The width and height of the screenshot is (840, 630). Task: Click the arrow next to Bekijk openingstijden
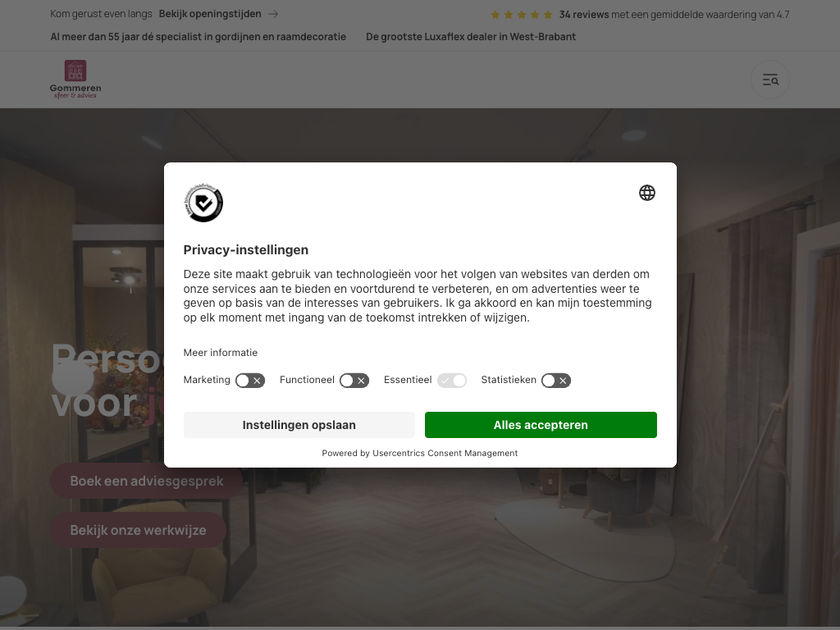click(x=273, y=14)
